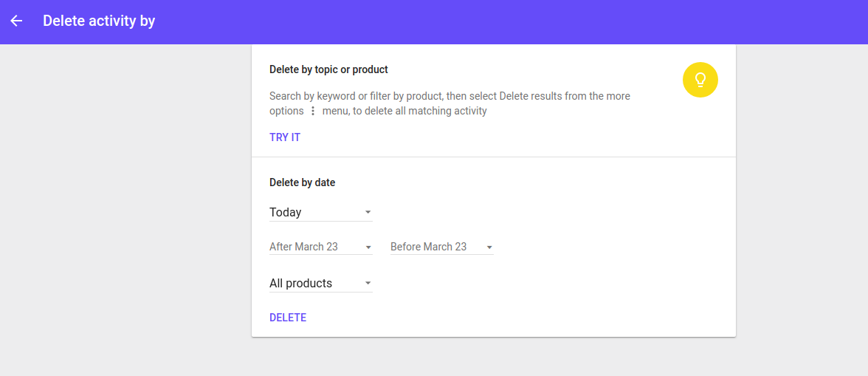The image size is (868, 376).
Task: Click the arrow on the Today dropdown
Action: point(368,213)
